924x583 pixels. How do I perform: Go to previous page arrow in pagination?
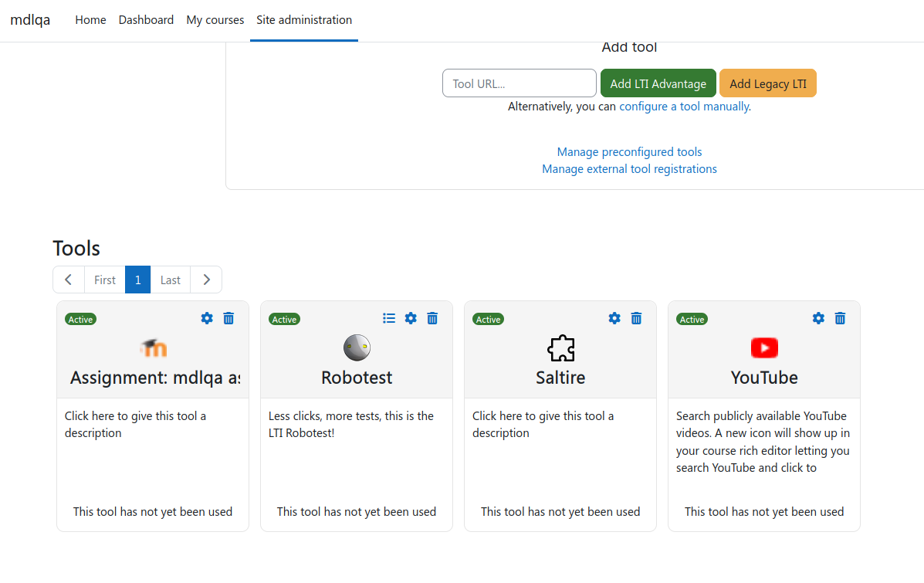point(69,280)
